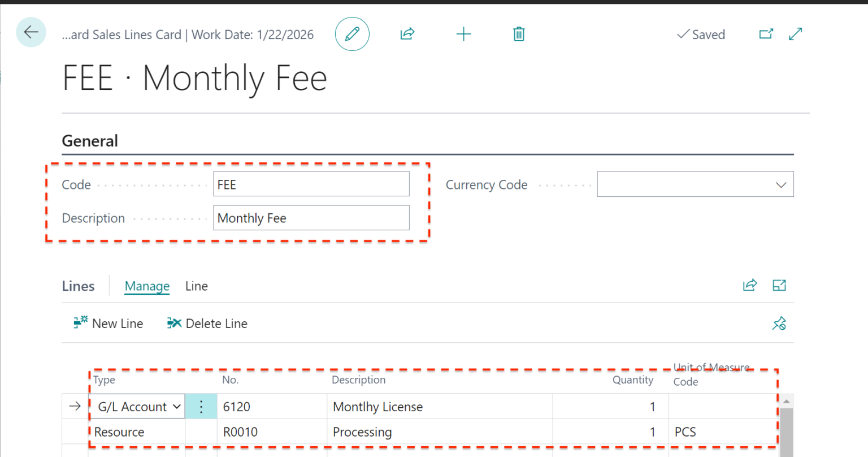Open the Type dropdown showing G/L Account
The height and width of the screenshot is (457, 868).
click(x=176, y=406)
